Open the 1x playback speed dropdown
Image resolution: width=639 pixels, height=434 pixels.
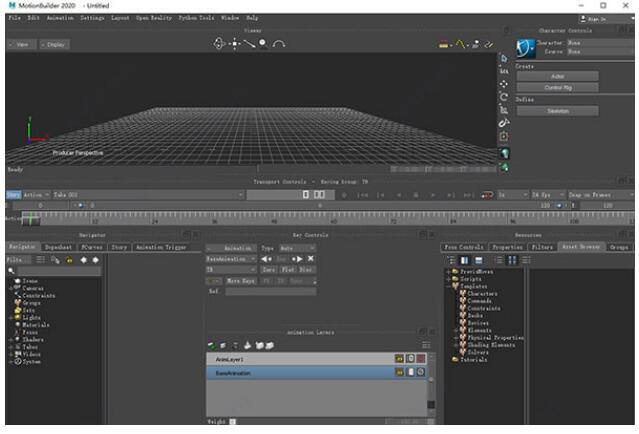[513, 195]
